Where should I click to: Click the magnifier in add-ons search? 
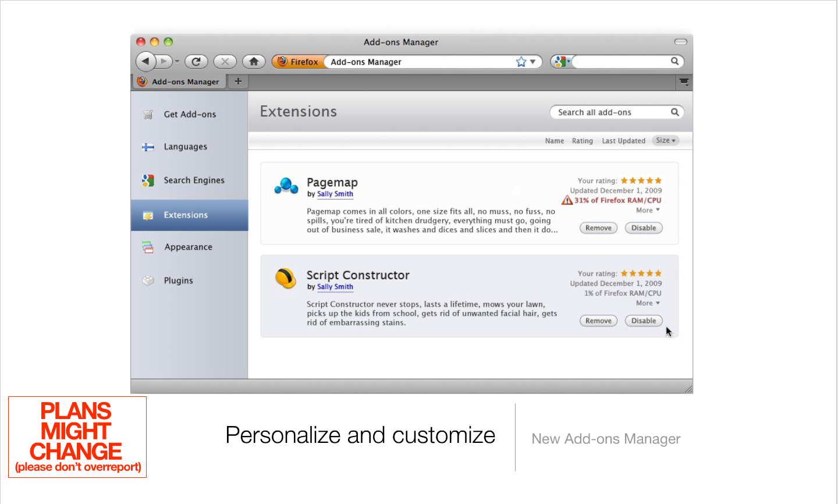674,112
